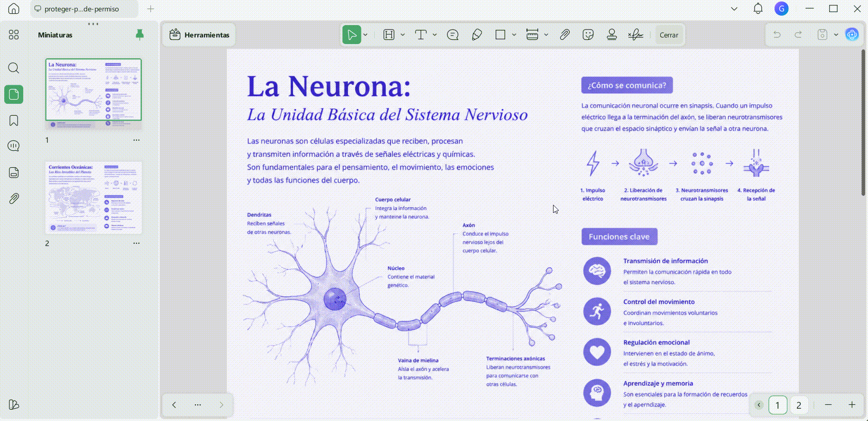Open more options for thumbnail 1
Image resolution: width=868 pixels, height=421 pixels.
tap(137, 140)
